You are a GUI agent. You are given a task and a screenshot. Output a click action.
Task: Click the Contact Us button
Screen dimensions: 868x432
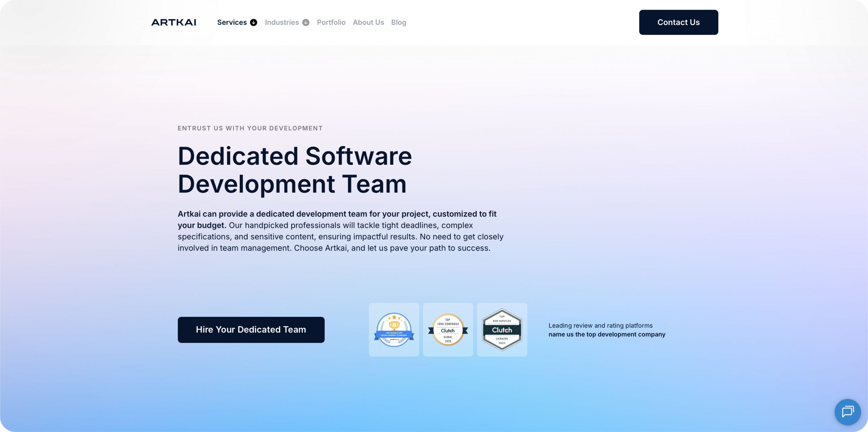[x=678, y=22]
